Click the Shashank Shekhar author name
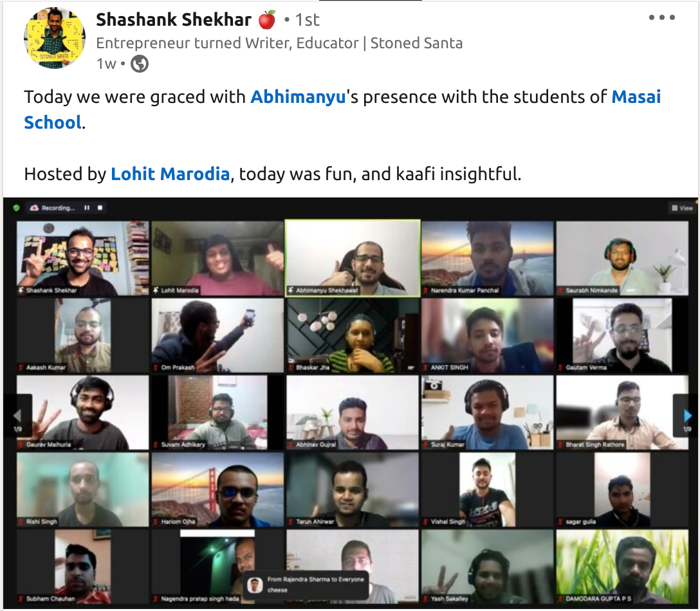The width and height of the screenshot is (700, 611). [x=174, y=20]
